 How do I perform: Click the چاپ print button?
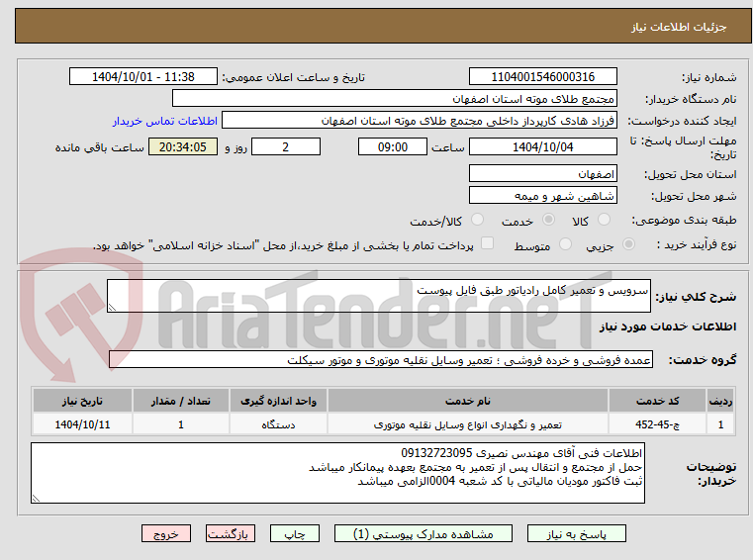pyautogui.click(x=295, y=533)
